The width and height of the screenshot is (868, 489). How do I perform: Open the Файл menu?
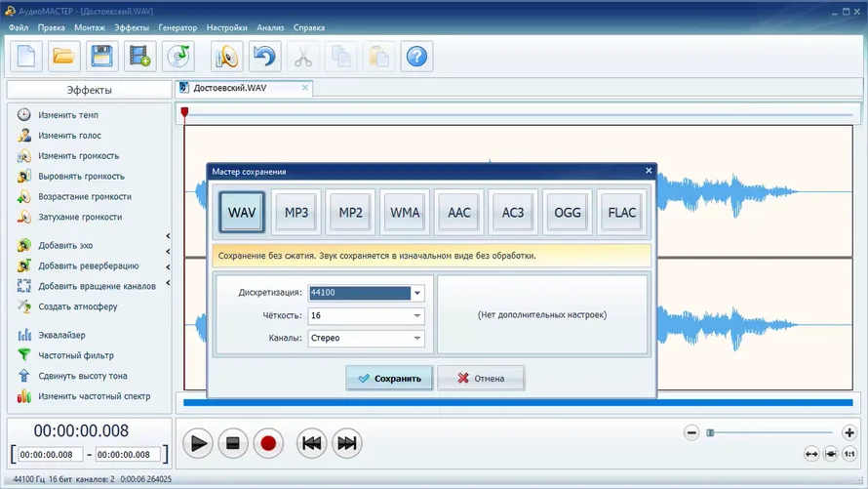tap(19, 27)
